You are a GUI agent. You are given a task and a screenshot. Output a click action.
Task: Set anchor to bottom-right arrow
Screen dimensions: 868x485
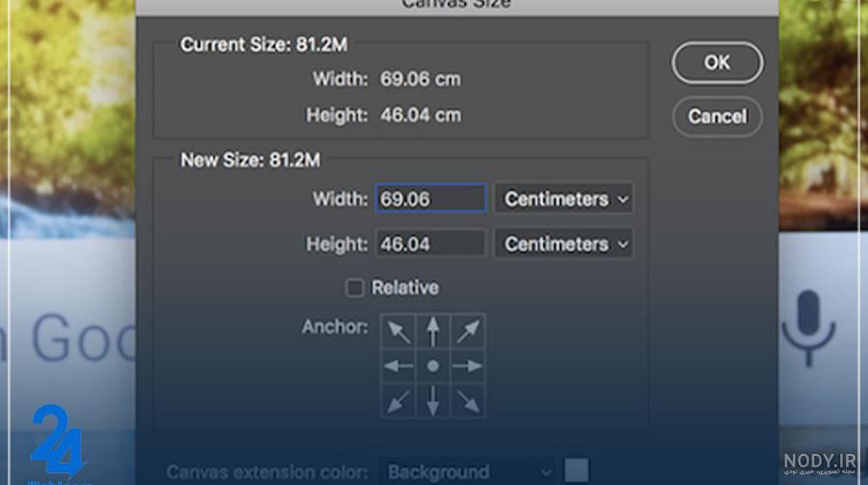point(468,400)
